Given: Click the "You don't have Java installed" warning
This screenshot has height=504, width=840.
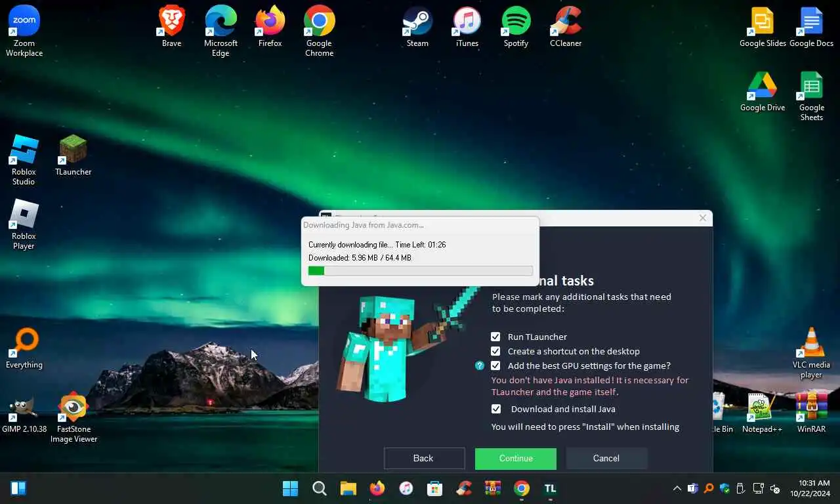Looking at the screenshot, I should [590, 386].
